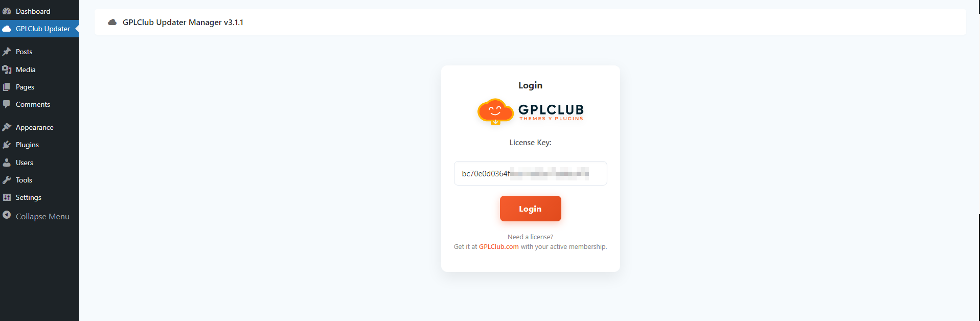Click the orange Login button
980x321 pixels.
[530, 209]
